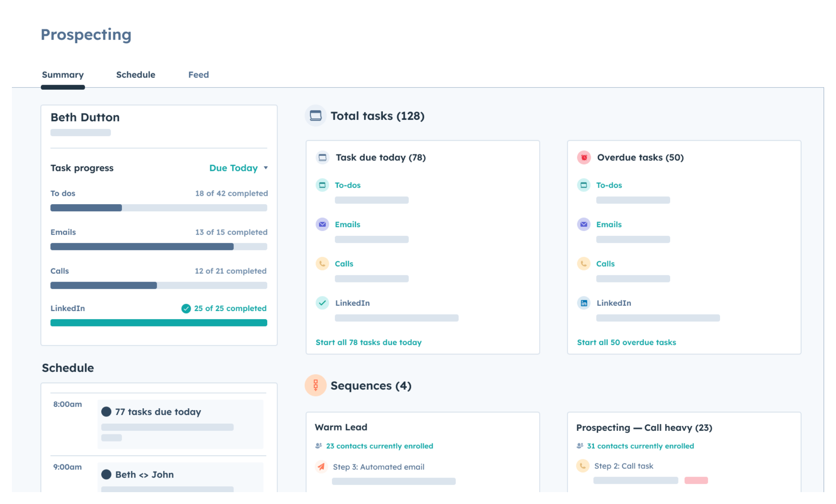Open 31 contacts currently enrolled
This screenshot has height=504, width=836.
pos(640,446)
